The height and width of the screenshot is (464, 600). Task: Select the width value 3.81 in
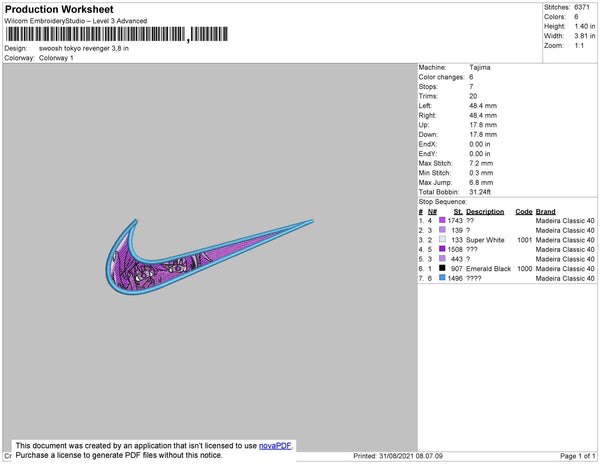585,36
